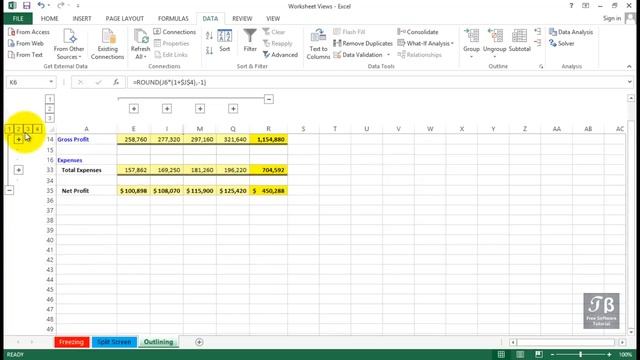Image resolution: width=640 pixels, height=360 pixels.
Task: Switch to the PAGE LAYOUT ribbon tab
Action: click(124, 19)
